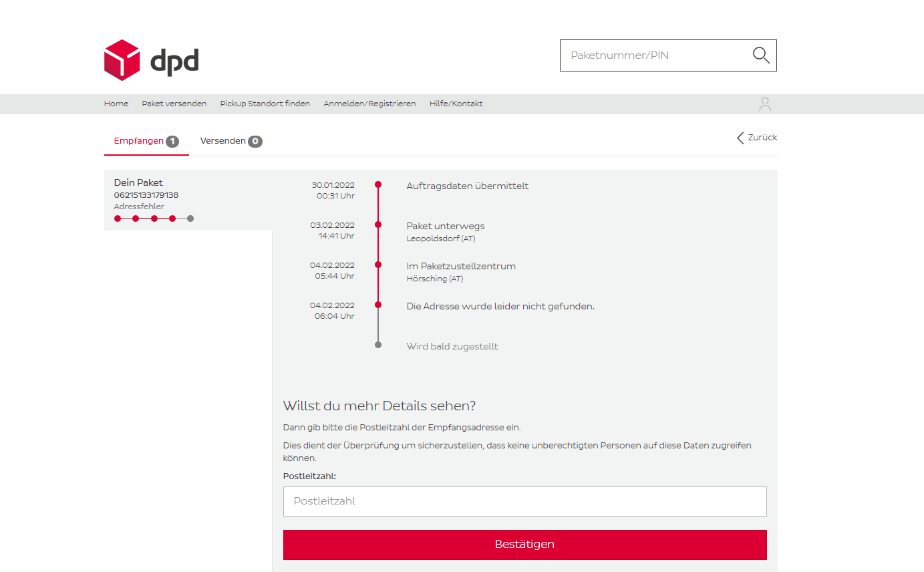The height and width of the screenshot is (572, 924).
Task: Open the Home menu item
Action: pos(116,104)
